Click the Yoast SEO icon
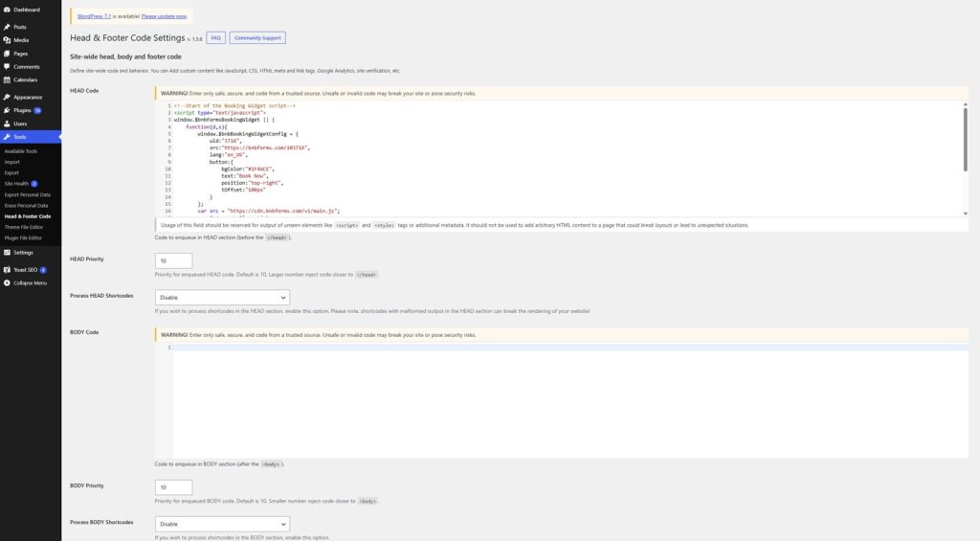Image resolution: width=980 pixels, height=541 pixels. (x=7, y=270)
